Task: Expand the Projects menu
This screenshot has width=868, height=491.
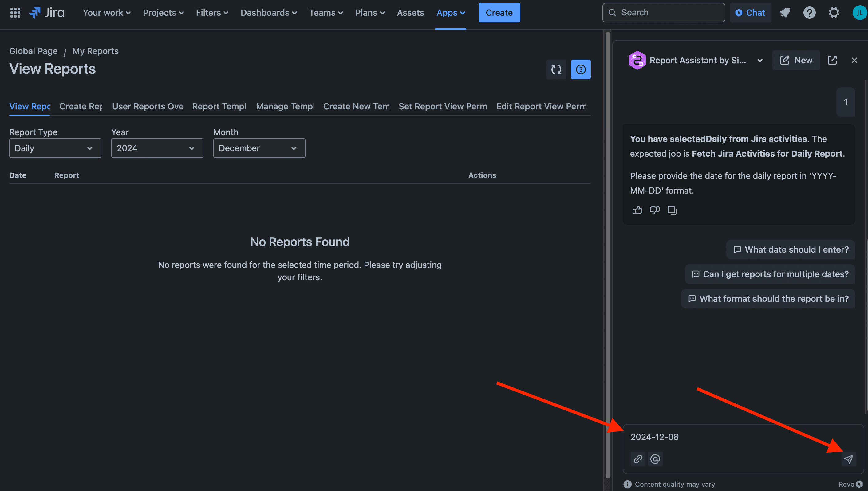Action: (163, 13)
